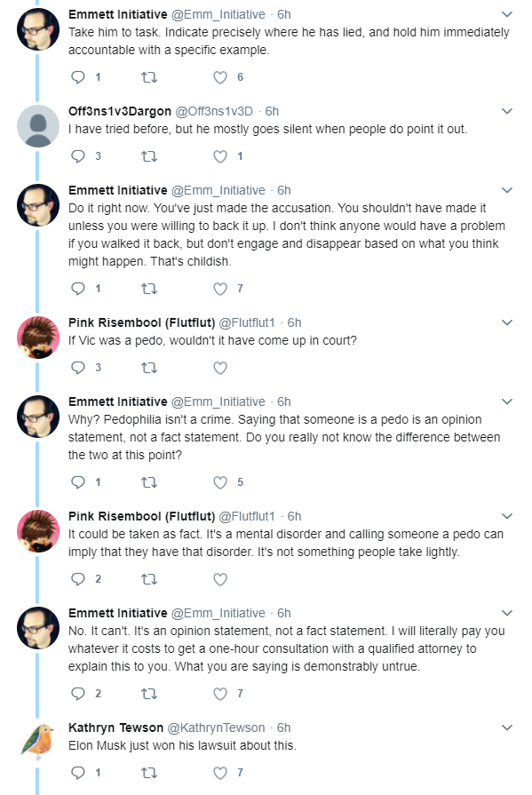Retweet Emmett's 'Pedophilia isn't a crime' tweet
Screen dimensions: 532x795
point(148,482)
